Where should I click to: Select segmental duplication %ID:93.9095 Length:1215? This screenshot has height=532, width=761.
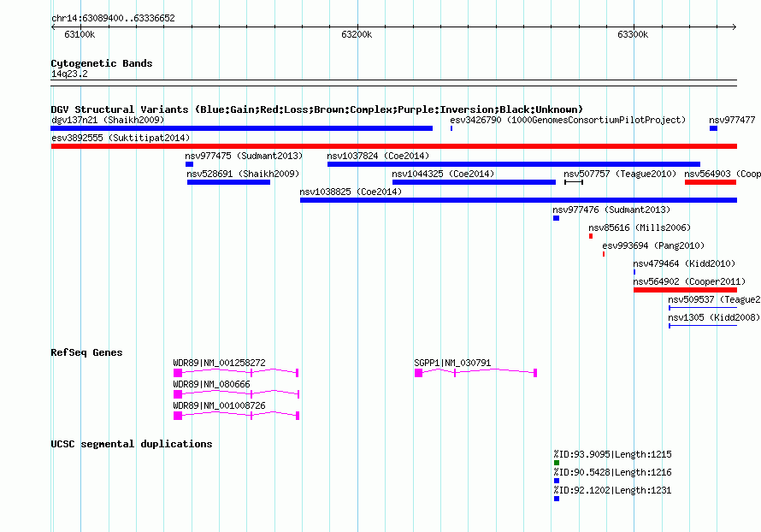coord(612,454)
